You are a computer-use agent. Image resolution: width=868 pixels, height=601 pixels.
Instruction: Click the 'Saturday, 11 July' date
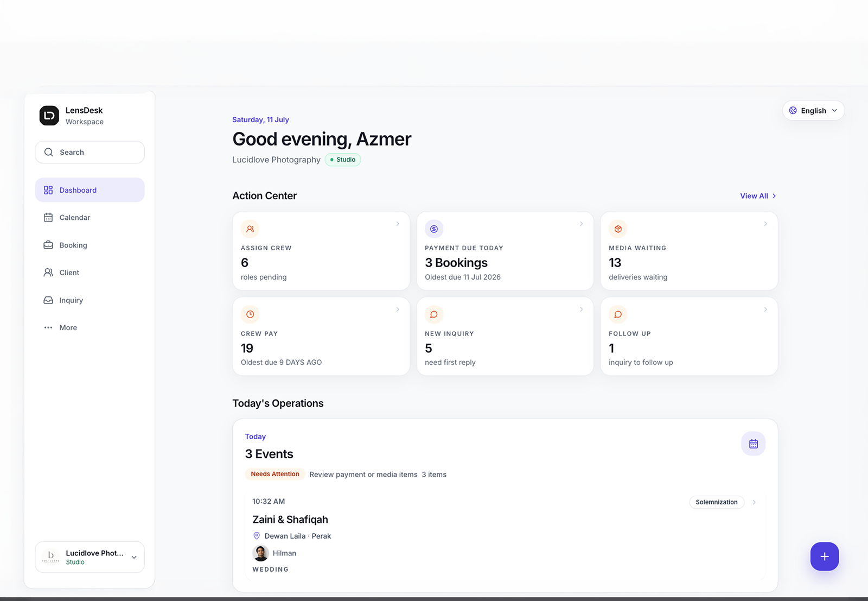[260, 119]
